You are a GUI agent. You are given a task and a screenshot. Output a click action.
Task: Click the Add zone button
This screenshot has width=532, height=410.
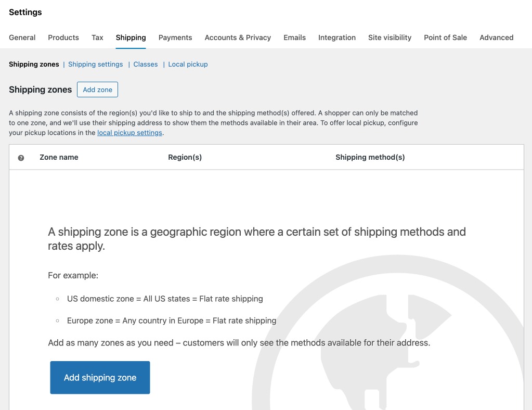pos(97,89)
